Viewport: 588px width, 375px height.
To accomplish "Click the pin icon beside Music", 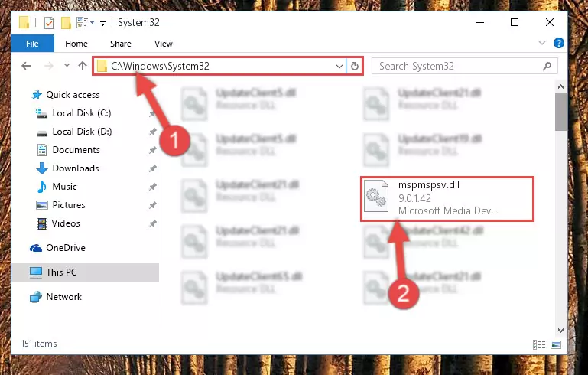I will point(152,187).
